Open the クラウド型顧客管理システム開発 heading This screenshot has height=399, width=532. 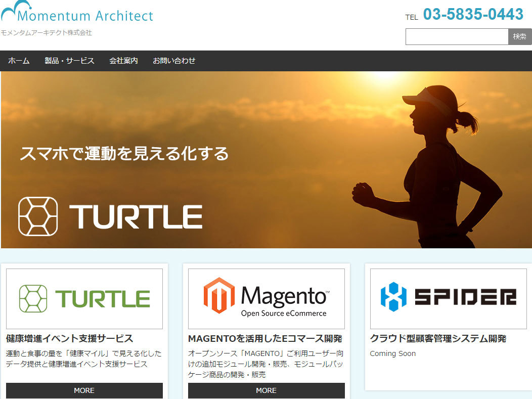point(438,339)
